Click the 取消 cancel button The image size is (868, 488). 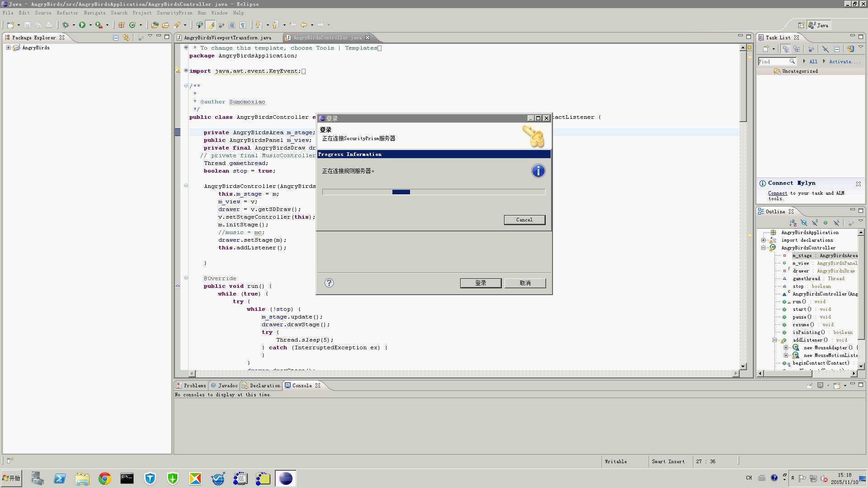[x=525, y=283]
